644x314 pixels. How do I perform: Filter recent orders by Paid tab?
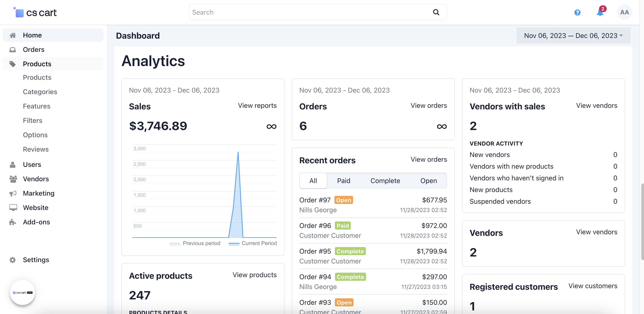coord(343,181)
